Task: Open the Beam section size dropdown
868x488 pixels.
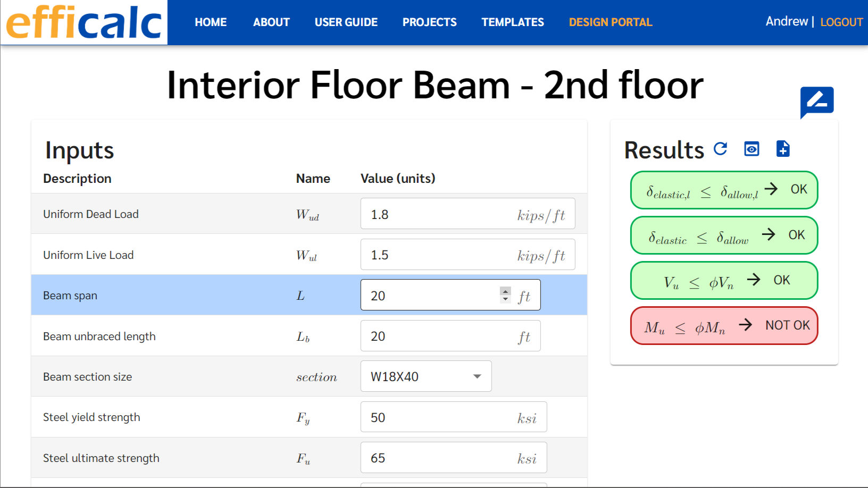Action: click(425, 376)
